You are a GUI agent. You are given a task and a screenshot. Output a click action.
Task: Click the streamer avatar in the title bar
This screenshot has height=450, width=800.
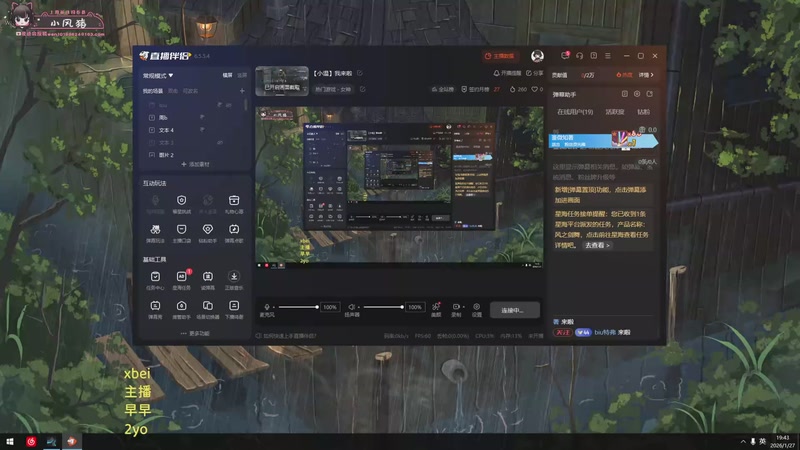tap(537, 56)
